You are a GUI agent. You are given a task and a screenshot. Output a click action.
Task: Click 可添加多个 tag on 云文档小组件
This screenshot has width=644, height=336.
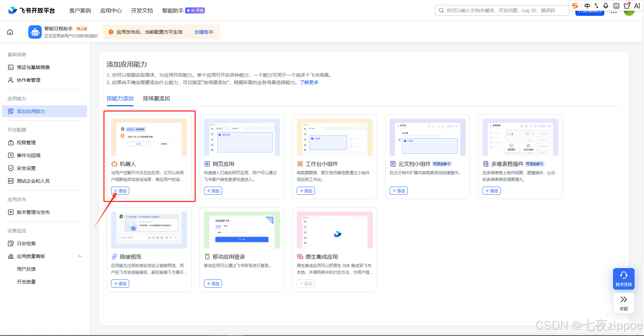click(442, 164)
